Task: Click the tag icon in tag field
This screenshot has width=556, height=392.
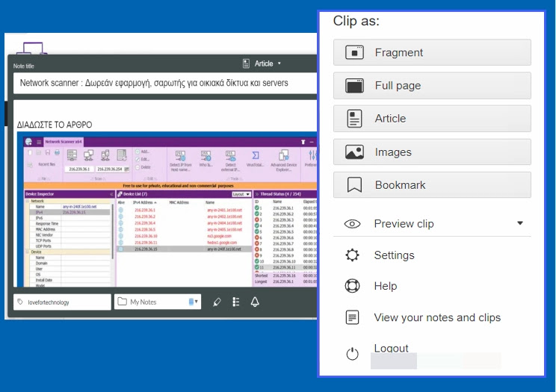Action: pyautogui.click(x=20, y=302)
